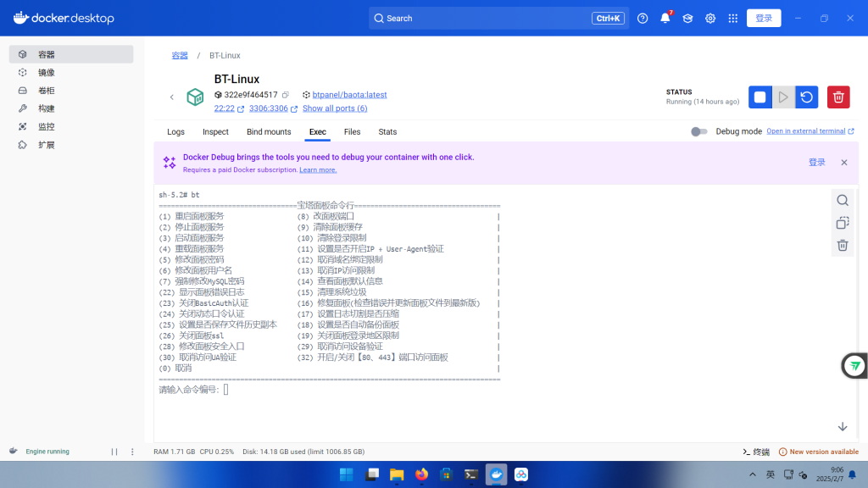This screenshot has height=488, width=868.
Task: Open the Docker Scout sidebar item
Action: pyautogui.click(x=71, y=127)
